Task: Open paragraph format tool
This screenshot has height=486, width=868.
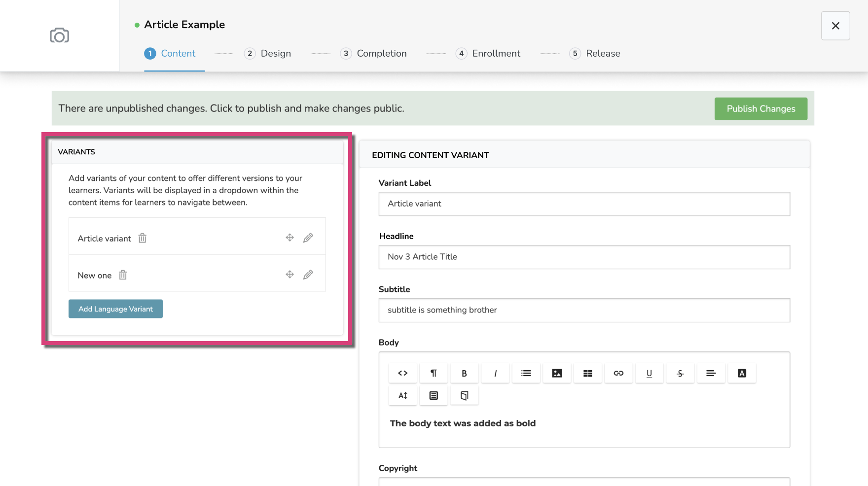Action: point(434,373)
